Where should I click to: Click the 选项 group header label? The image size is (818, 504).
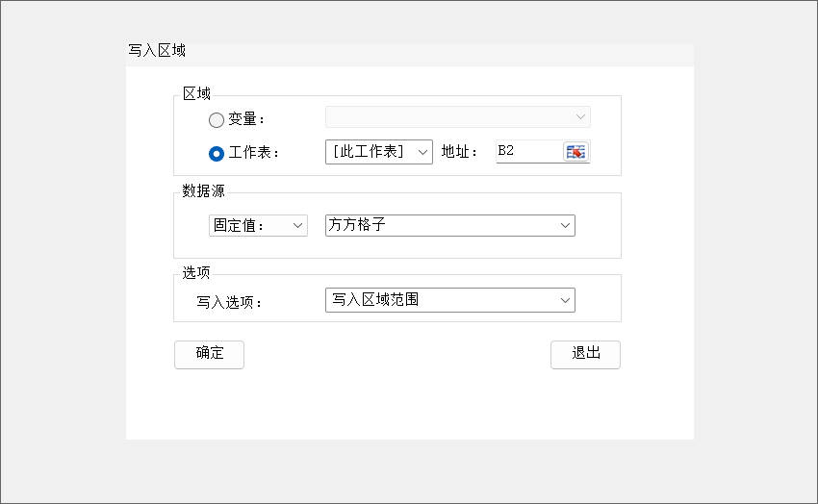tap(196, 273)
